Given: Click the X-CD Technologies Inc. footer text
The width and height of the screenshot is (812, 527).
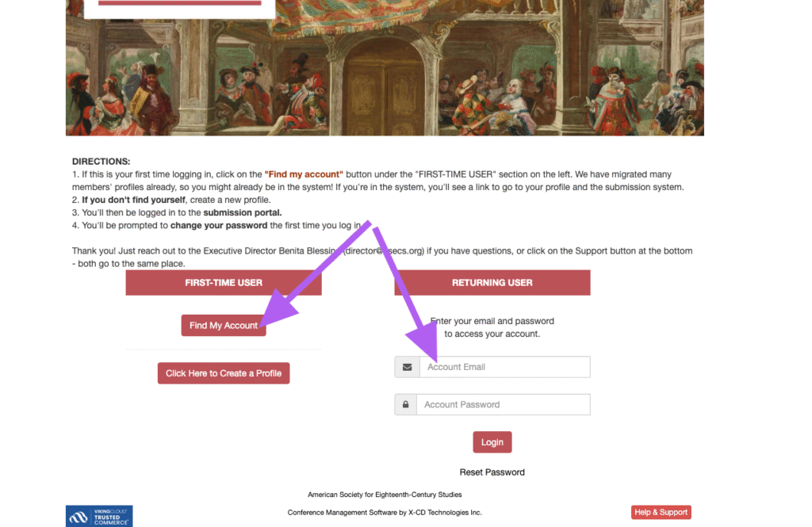Looking at the screenshot, I should [x=445, y=513].
